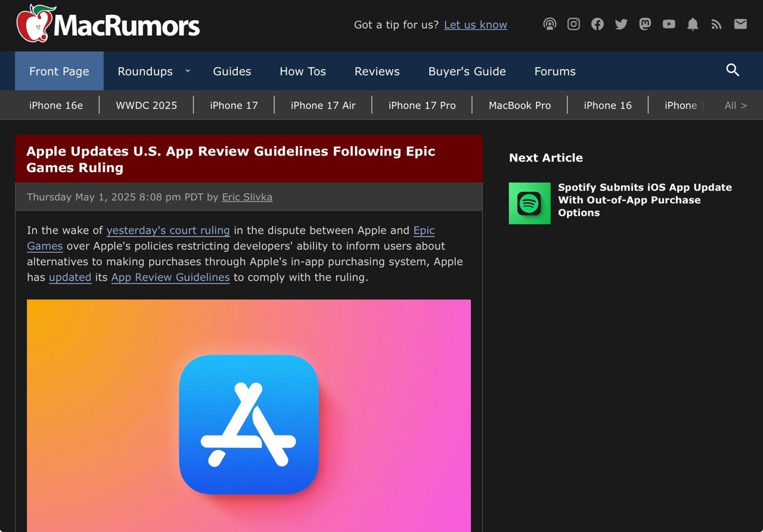Expand the Roundups dropdown arrow
763x532 pixels.
187,71
